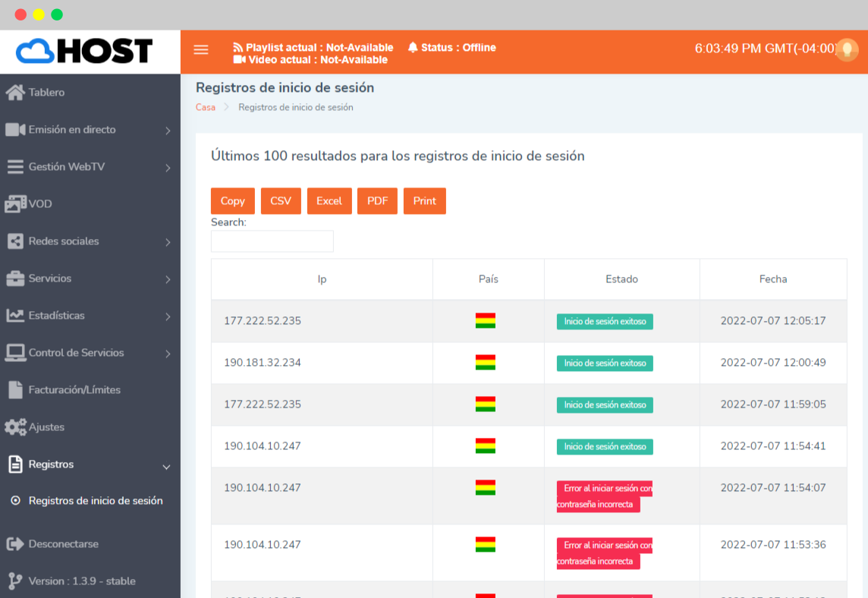
Task: Click the flag for 2022-07-07 12:05:17 row
Action: (486, 320)
